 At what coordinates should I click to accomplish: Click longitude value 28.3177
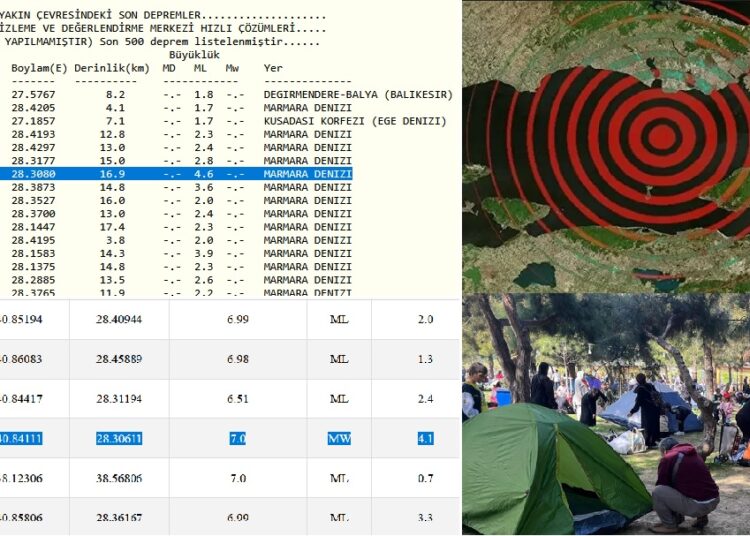pos(33,161)
